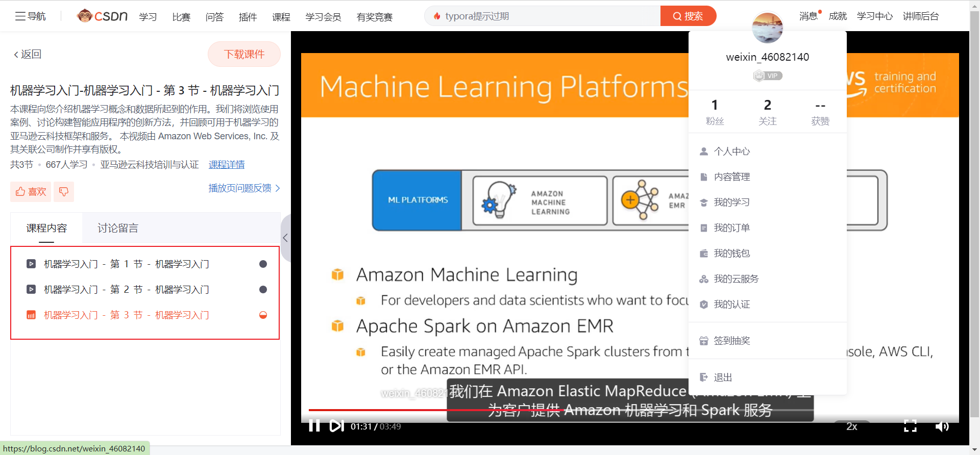Open 消息 notifications
The image size is (980, 455).
(810, 16)
